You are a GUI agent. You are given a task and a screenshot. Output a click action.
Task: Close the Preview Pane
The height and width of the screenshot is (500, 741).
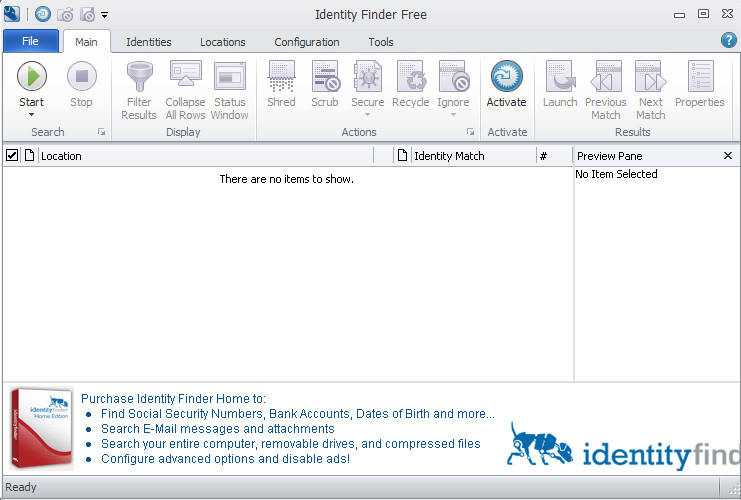coord(728,155)
